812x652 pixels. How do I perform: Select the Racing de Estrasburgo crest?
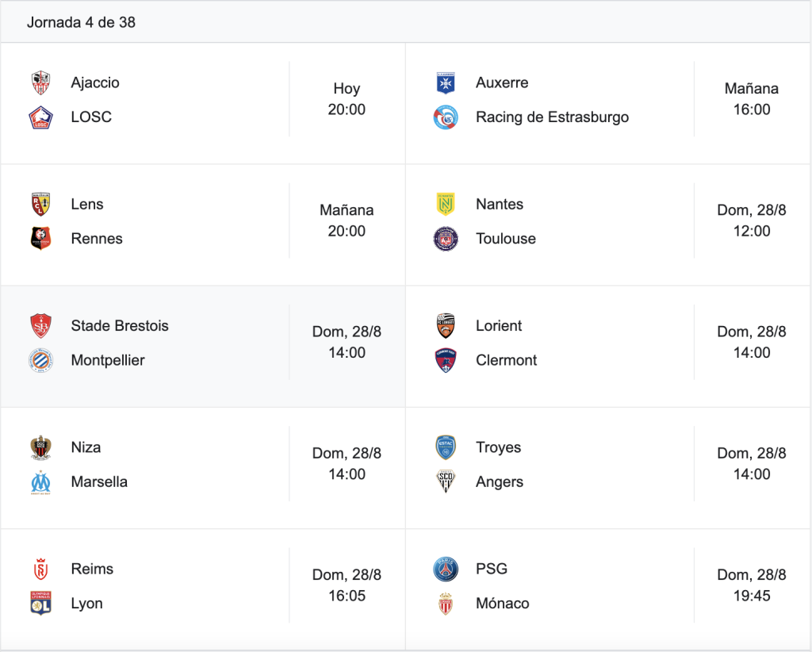point(446,117)
